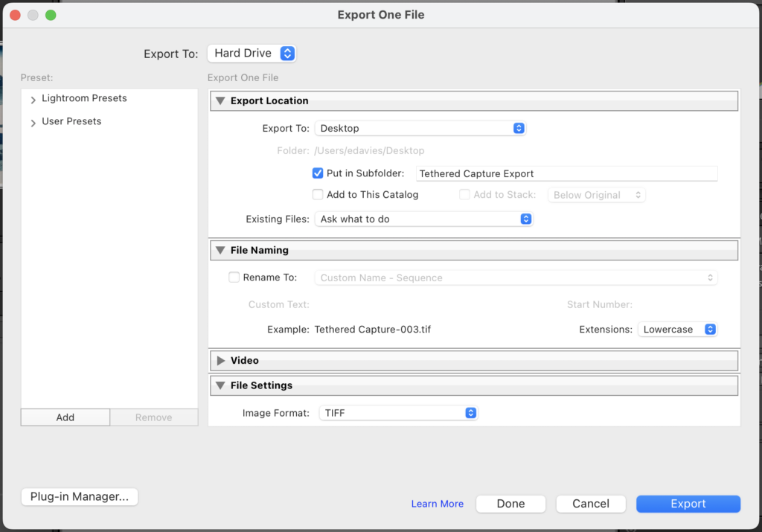Viewport: 762px width, 532px height.
Task: Change Extensions from Lowercase via its dropdown
Action: pos(677,329)
